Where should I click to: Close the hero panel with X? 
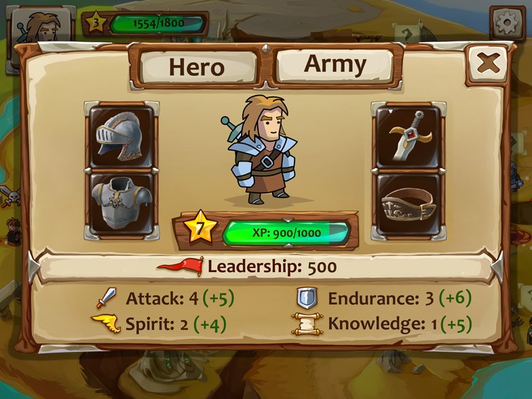point(488,64)
